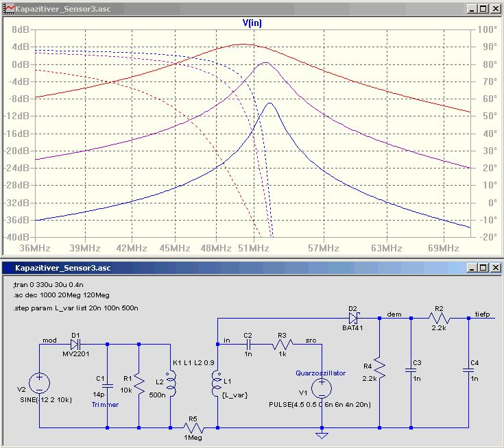
Task: Click the left dB magnitude axis labels
Action: click(17, 134)
